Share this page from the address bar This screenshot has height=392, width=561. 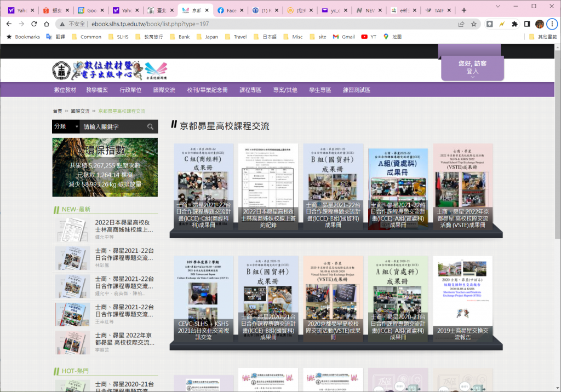point(461,24)
